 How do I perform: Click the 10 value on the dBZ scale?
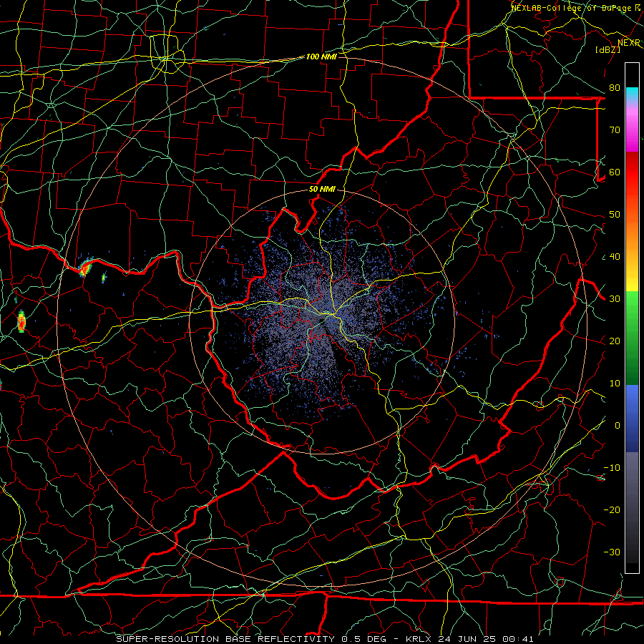click(x=615, y=384)
